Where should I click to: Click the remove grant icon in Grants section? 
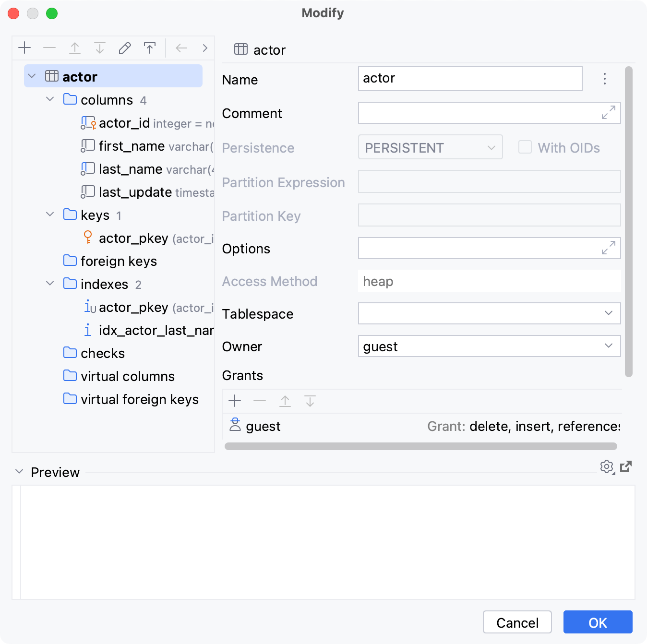coord(260,401)
